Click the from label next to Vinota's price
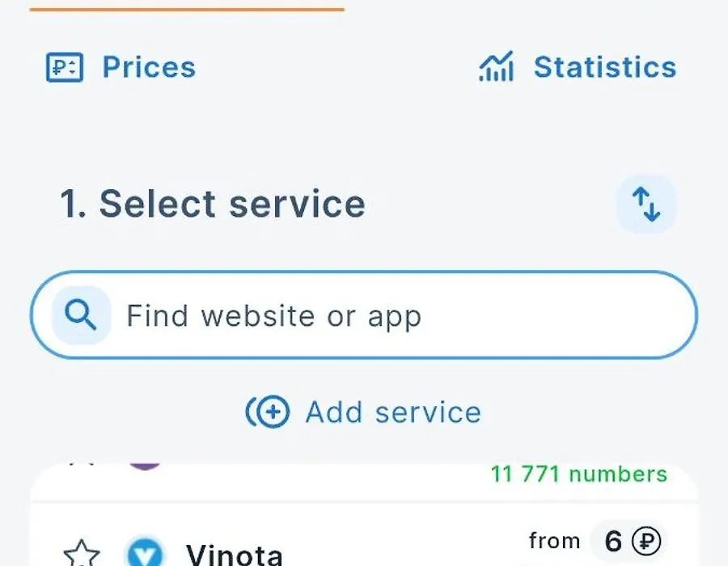 [x=554, y=540]
